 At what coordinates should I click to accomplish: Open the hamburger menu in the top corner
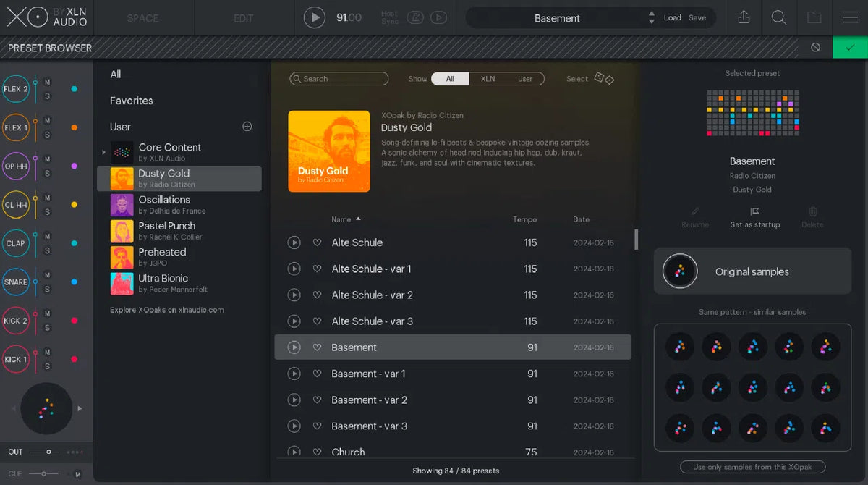850,17
